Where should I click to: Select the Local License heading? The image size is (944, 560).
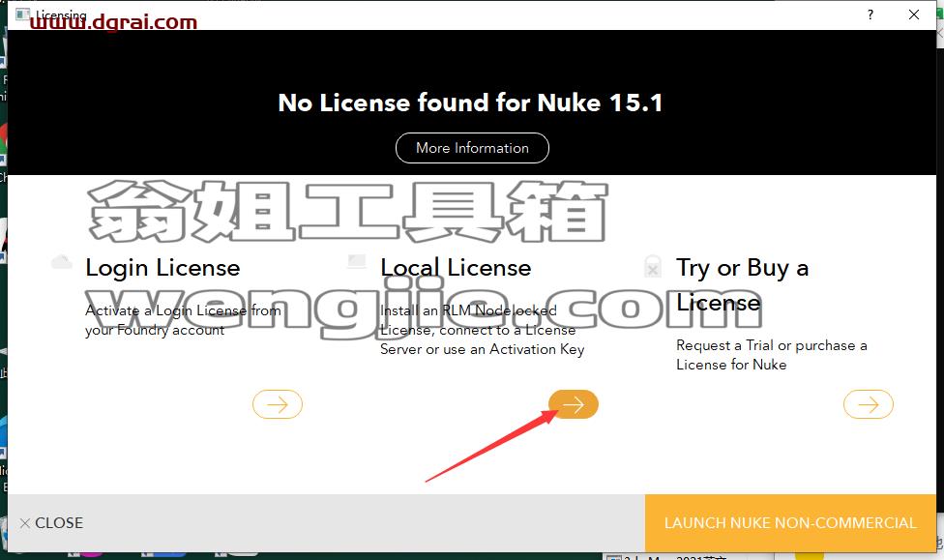[x=456, y=268]
